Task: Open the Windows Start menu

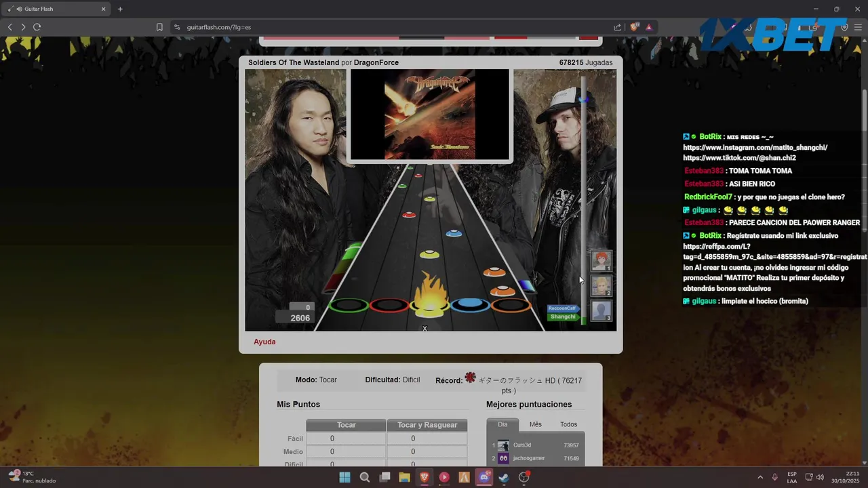Action: 344,477
